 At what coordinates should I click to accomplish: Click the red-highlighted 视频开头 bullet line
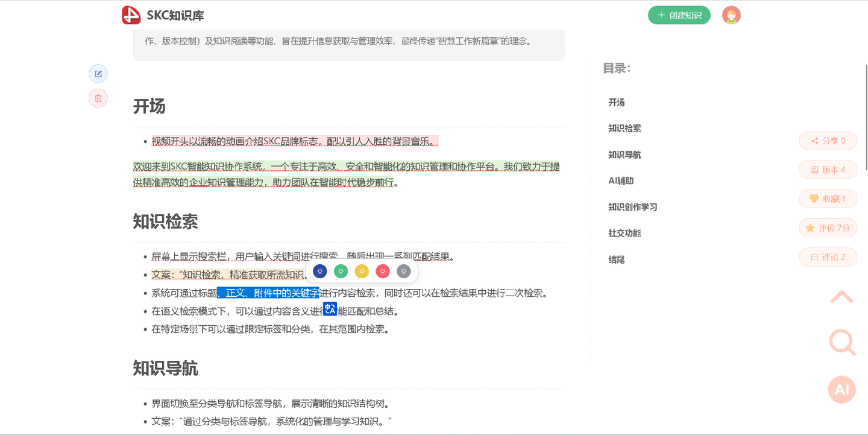[x=295, y=141]
